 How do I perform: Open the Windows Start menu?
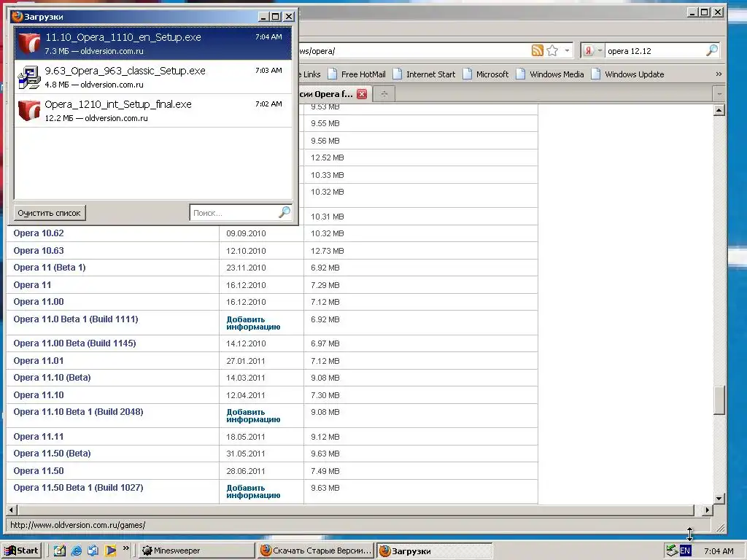(21, 551)
